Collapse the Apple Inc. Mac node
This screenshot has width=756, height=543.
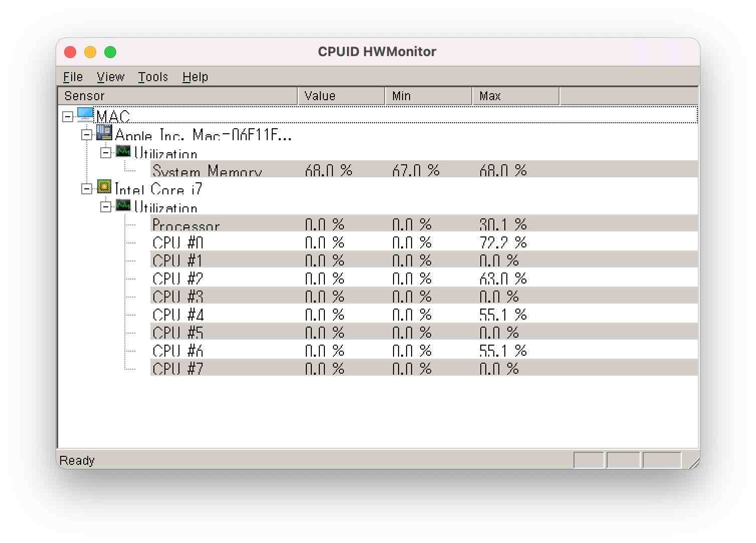tap(87, 135)
